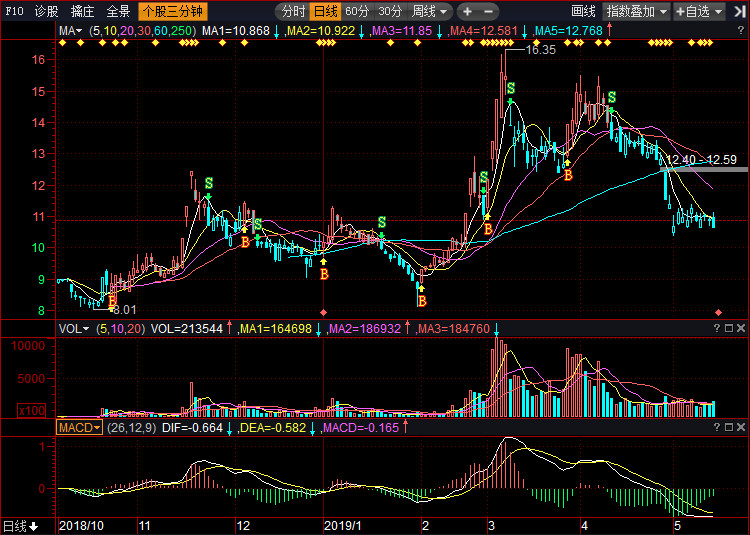
Task: Maximize the VOL indicator panel
Action: (x=728, y=328)
